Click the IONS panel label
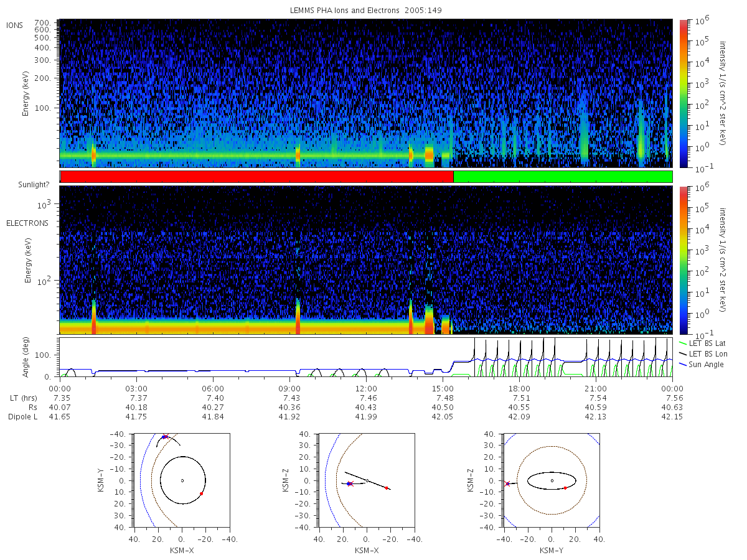 (16, 25)
